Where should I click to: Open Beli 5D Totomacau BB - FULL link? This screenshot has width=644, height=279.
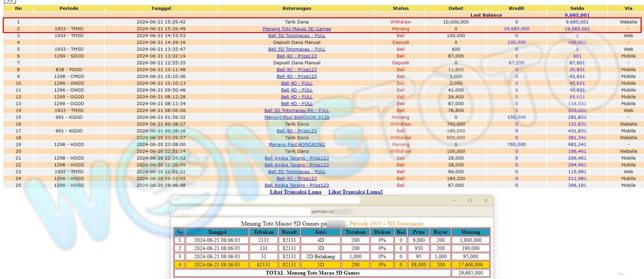pyautogui.click(x=296, y=111)
